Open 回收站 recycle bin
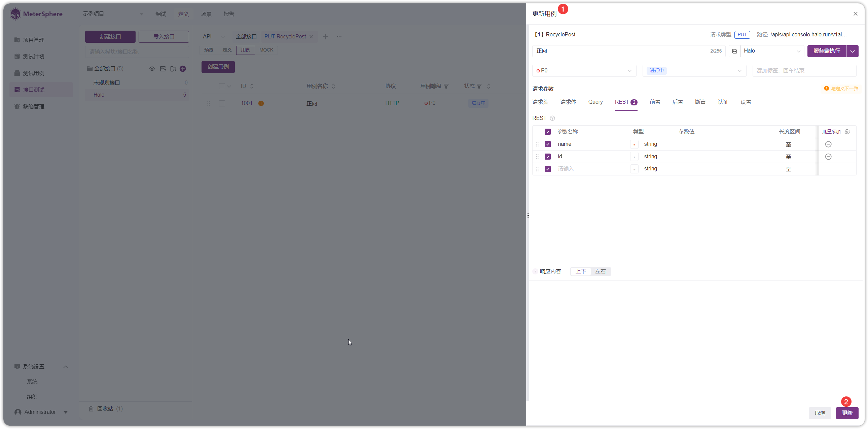868x429 pixels. (106, 408)
